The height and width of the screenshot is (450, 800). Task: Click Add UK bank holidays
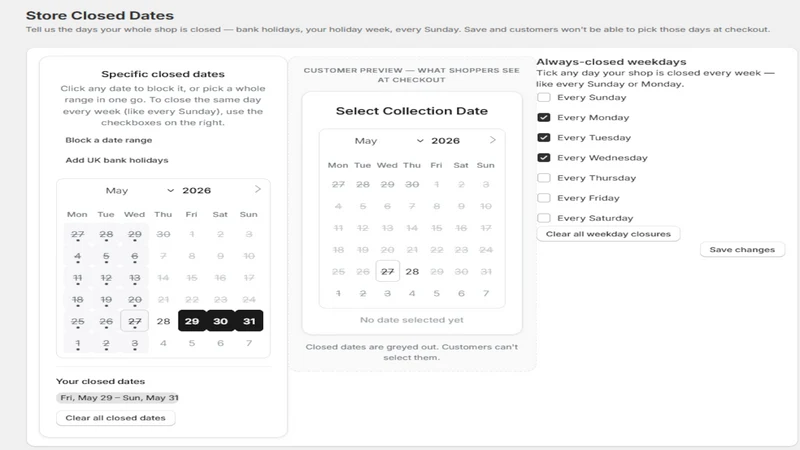(x=117, y=160)
